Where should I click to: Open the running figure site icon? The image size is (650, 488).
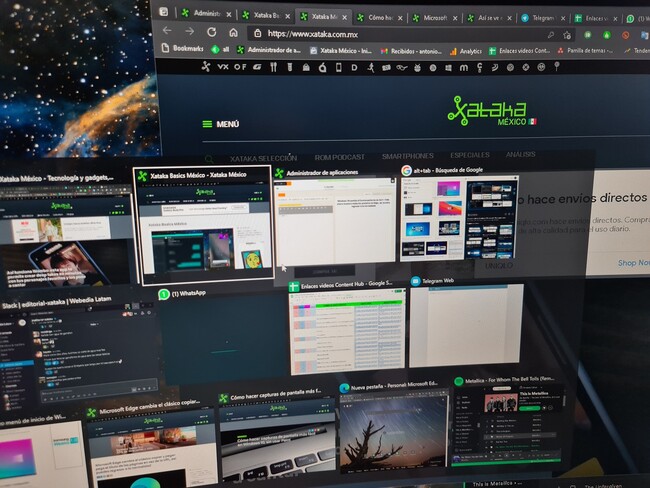coord(371,68)
